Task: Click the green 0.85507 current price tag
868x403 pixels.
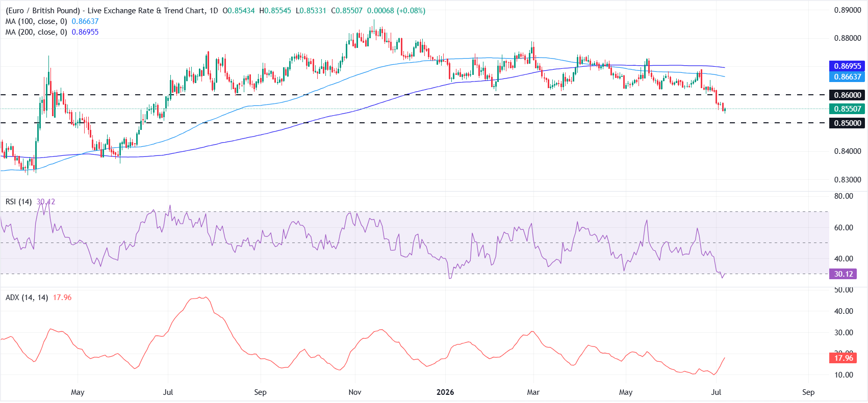Action: 847,109
